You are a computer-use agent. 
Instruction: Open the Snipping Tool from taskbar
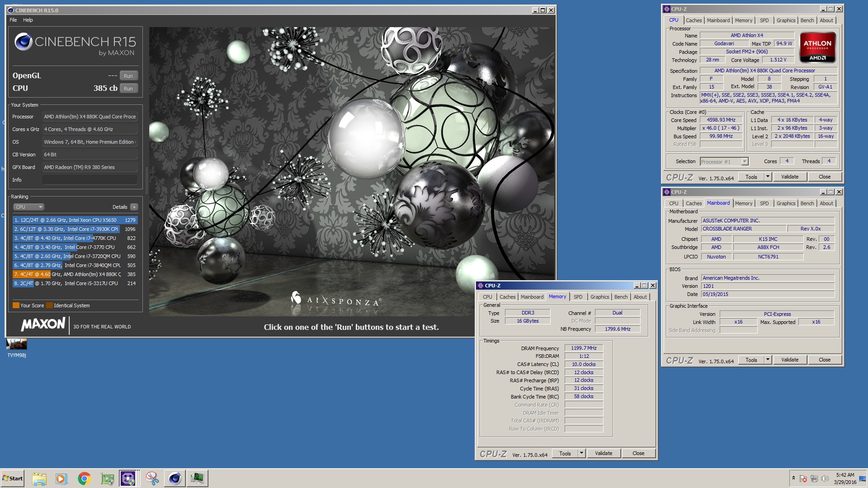click(x=152, y=479)
